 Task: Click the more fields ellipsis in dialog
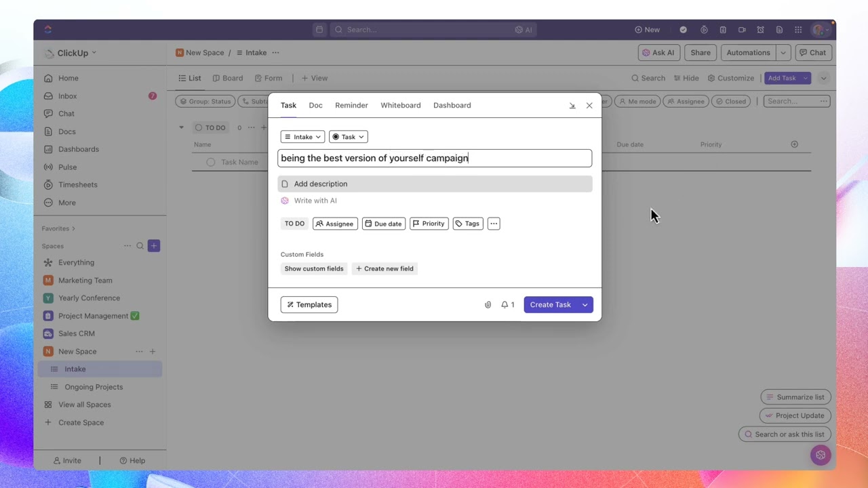click(x=494, y=224)
